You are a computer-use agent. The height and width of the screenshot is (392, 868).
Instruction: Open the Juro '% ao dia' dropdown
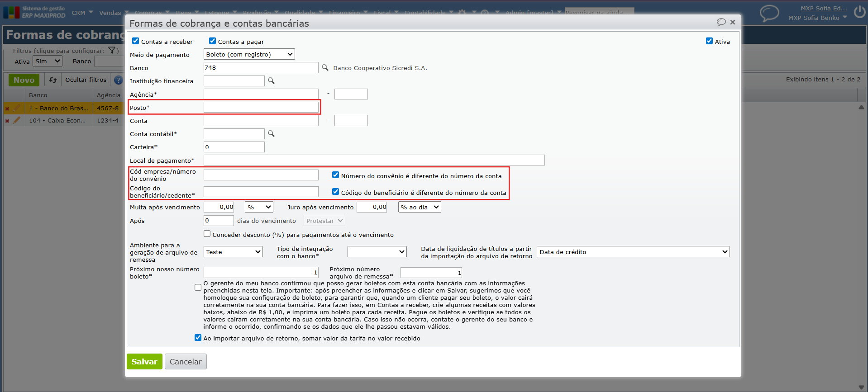[x=420, y=207]
